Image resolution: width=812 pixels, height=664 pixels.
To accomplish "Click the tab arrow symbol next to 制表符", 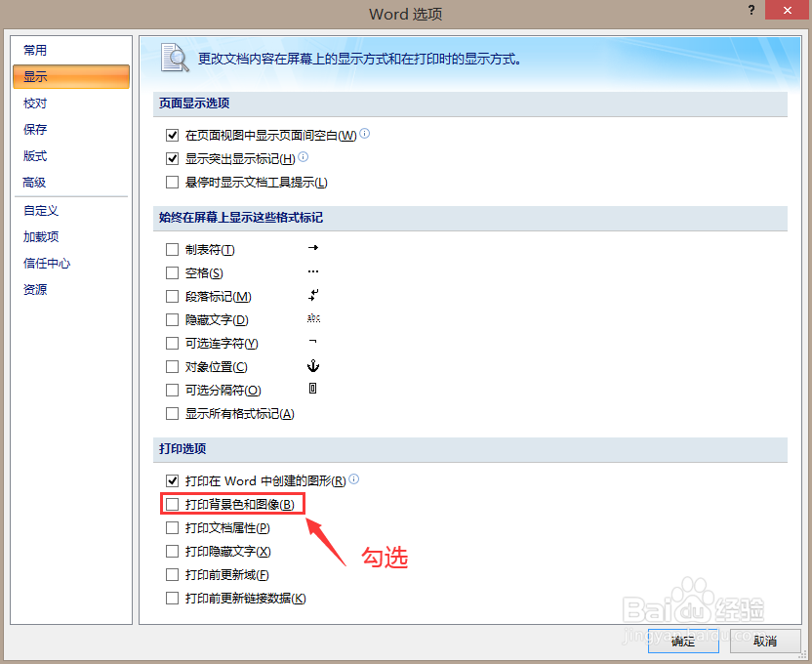I will 313,248.
